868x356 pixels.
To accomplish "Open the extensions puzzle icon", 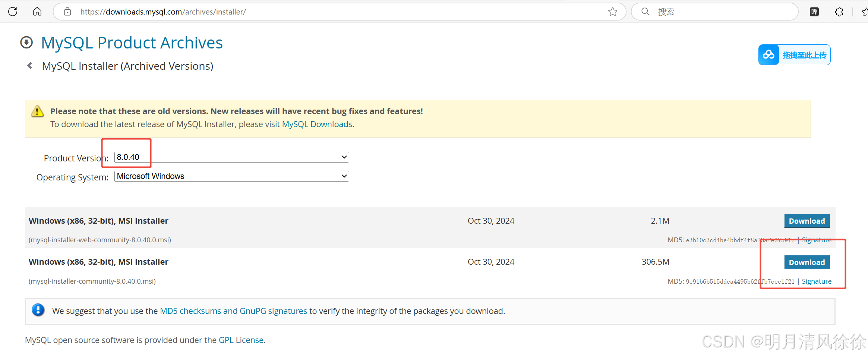I will [839, 12].
